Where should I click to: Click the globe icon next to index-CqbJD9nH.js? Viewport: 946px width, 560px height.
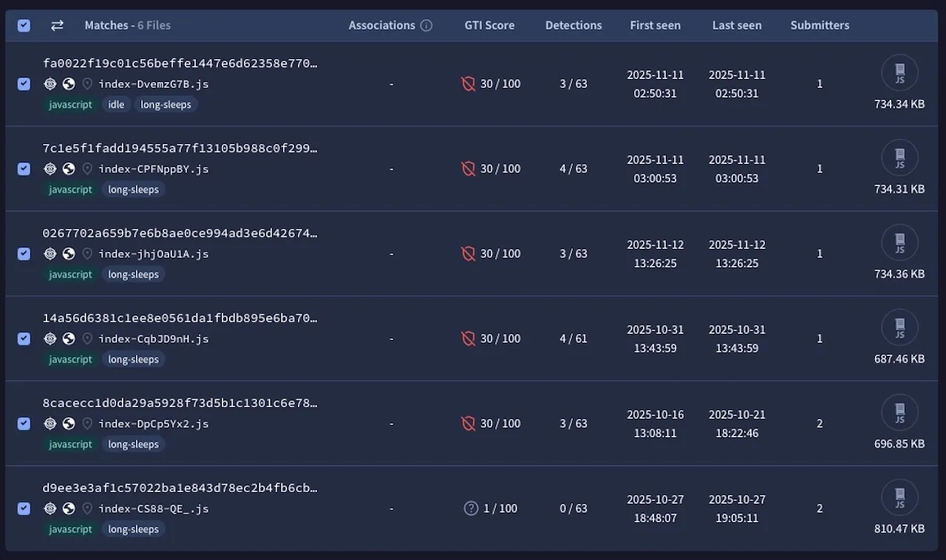coord(68,338)
